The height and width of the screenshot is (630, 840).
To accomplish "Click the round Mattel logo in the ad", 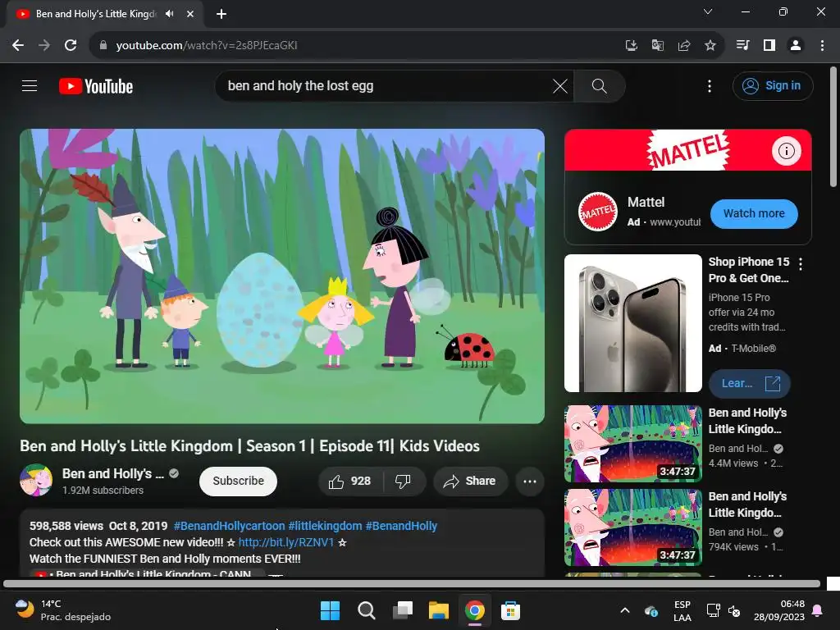I will [598, 212].
